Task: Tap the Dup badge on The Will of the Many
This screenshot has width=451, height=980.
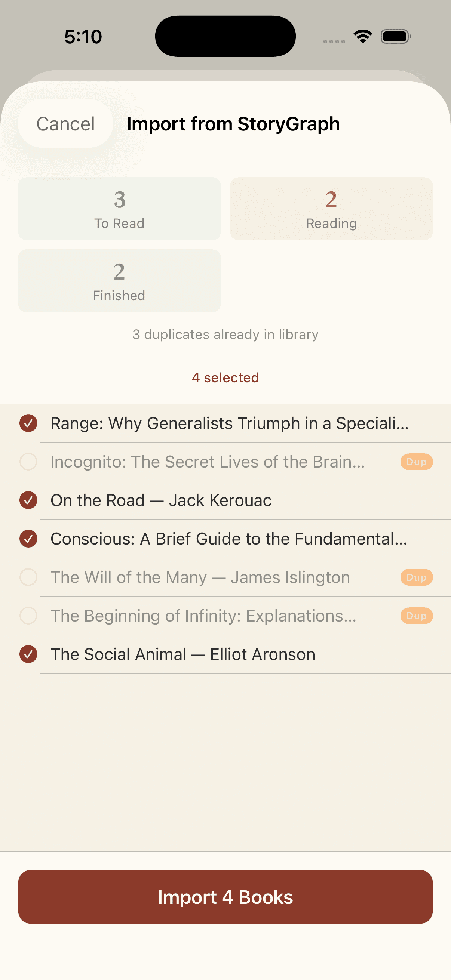Action: tap(416, 577)
